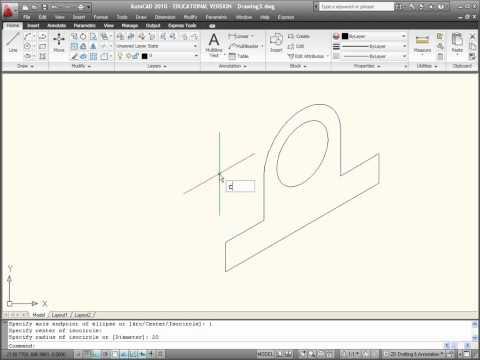
Task: Click the block Edit icon
Action: (x=291, y=46)
